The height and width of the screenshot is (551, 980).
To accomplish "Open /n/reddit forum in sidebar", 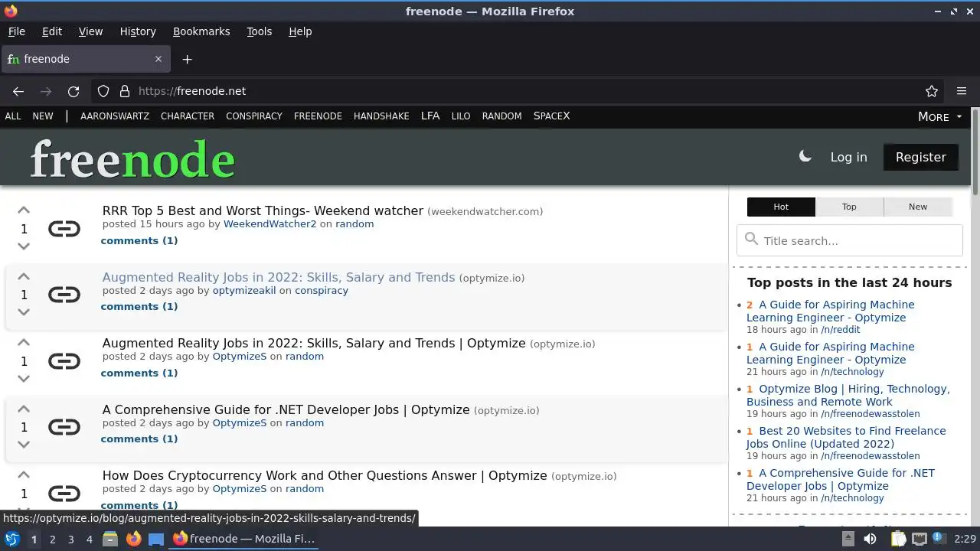I will click(x=841, y=330).
